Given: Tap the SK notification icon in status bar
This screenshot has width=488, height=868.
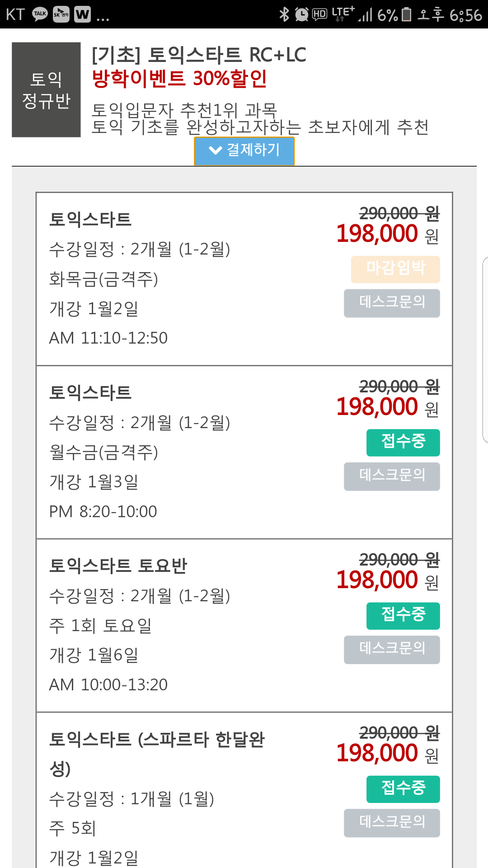Looking at the screenshot, I should 61,14.
